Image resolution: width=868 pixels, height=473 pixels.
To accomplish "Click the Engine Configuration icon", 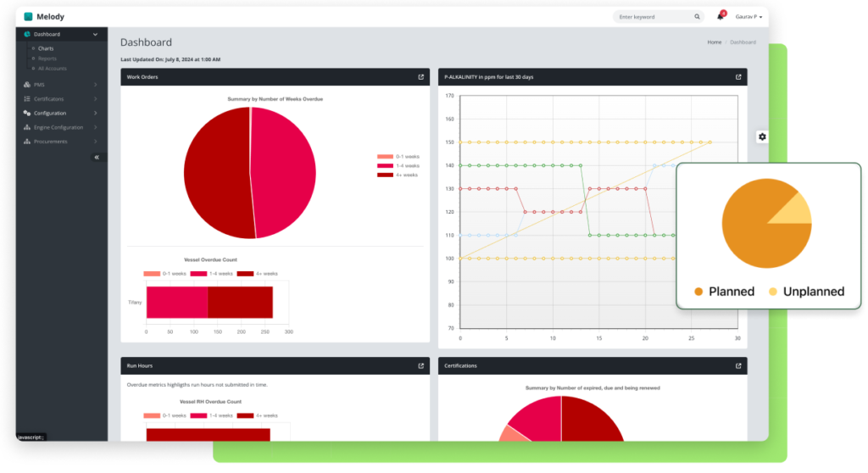I will [x=26, y=127].
